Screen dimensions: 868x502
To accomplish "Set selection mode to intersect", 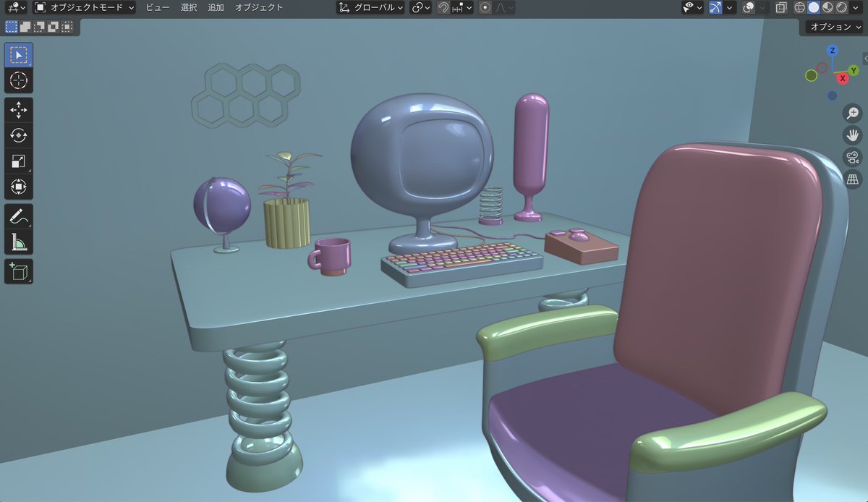I will pyautogui.click(x=67, y=27).
